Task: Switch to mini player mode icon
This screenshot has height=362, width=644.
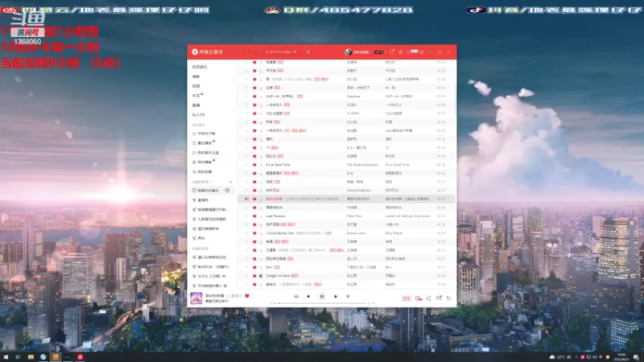Action: (x=422, y=52)
